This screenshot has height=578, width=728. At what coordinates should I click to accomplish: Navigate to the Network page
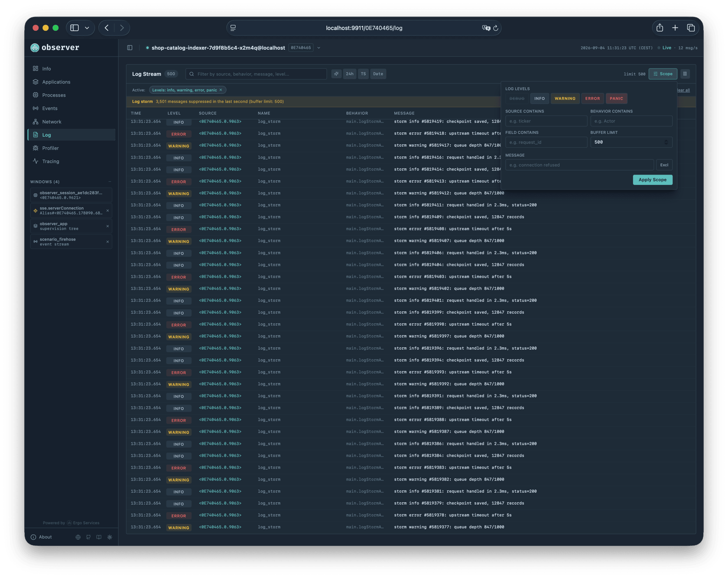(71, 122)
